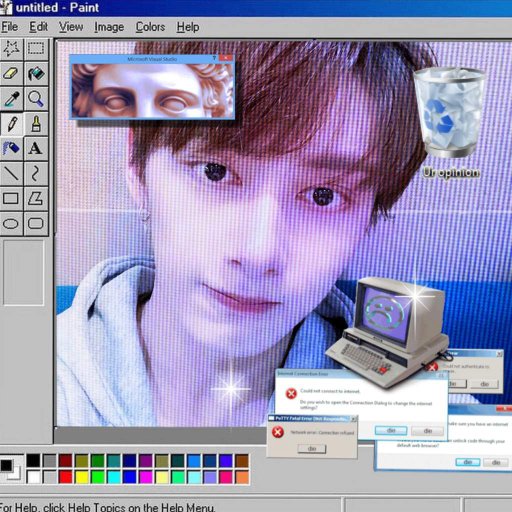Choose the straight Line tool
Screen dimensions: 512x512
(x=11, y=174)
